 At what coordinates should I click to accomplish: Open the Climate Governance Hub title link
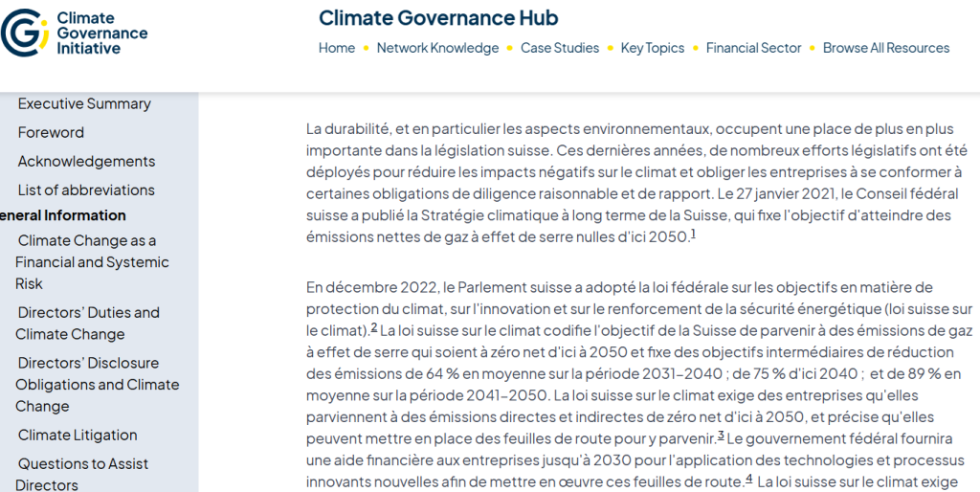coord(438,18)
